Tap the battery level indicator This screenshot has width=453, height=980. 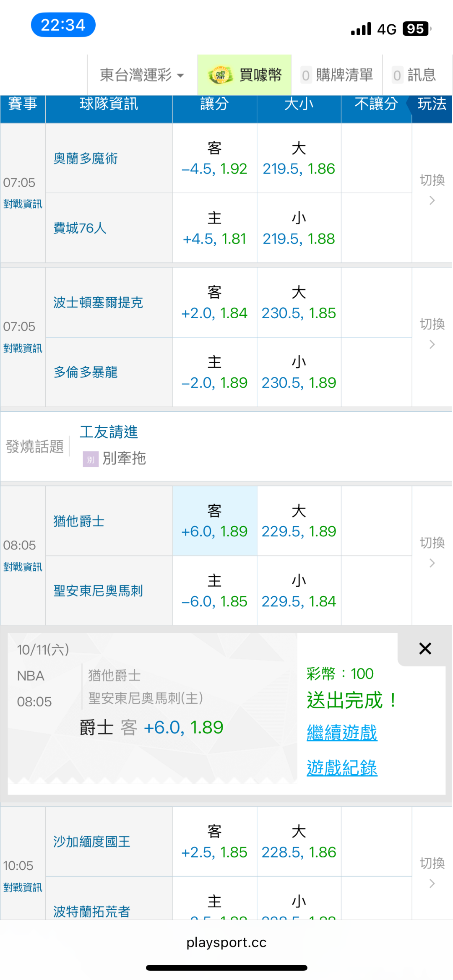(x=416, y=29)
